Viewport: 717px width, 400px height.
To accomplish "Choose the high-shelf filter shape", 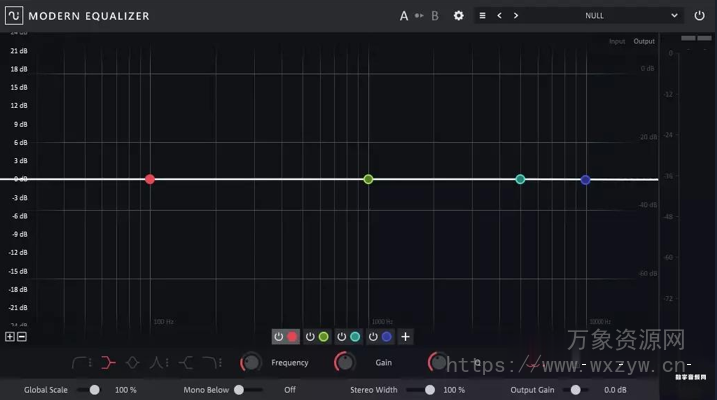I will 186,363.
